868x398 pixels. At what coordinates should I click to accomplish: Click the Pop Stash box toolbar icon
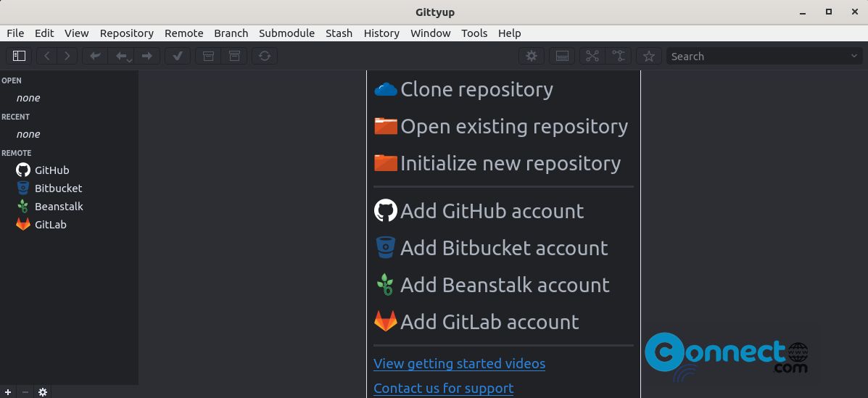(234, 56)
